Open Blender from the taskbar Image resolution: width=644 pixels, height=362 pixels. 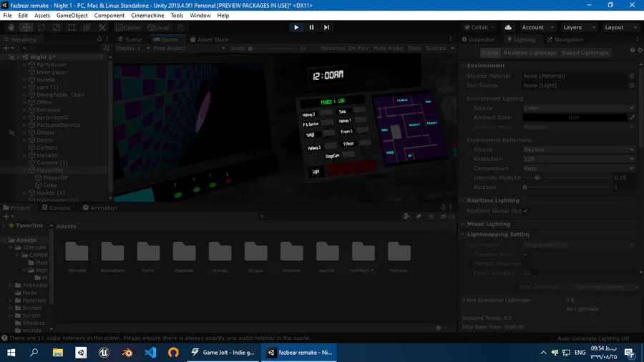pyautogui.click(x=127, y=353)
